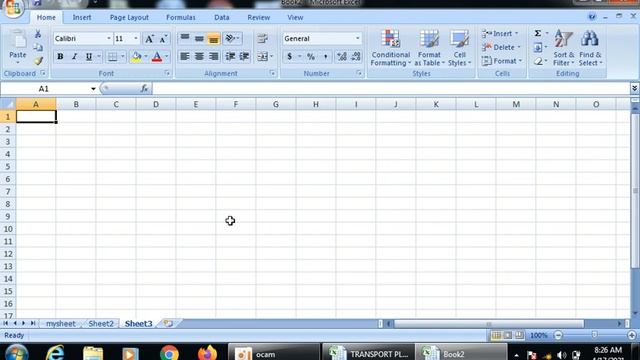Open the Sheet2 worksheet tab
Viewport: 640px width, 360px height.
pyautogui.click(x=101, y=324)
